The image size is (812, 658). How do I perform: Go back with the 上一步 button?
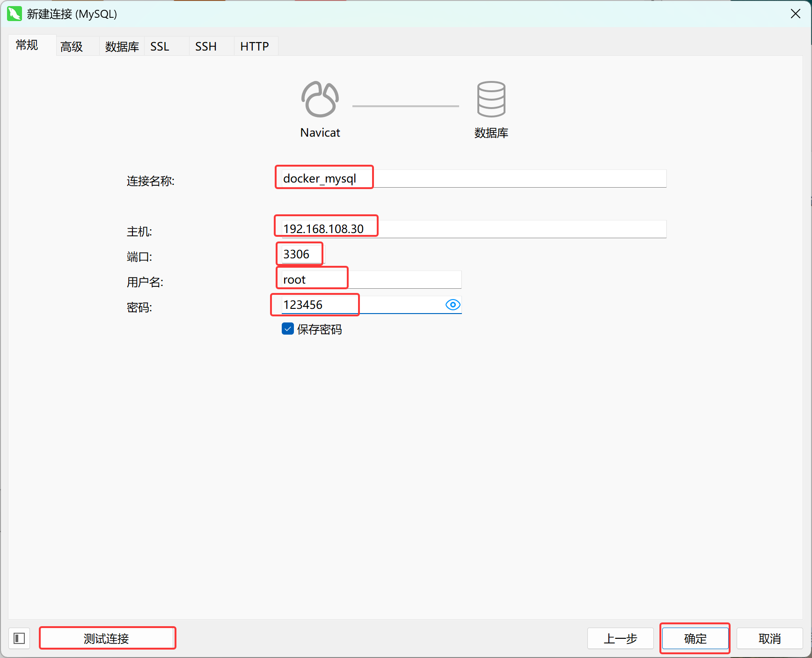pyautogui.click(x=621, y=638)
